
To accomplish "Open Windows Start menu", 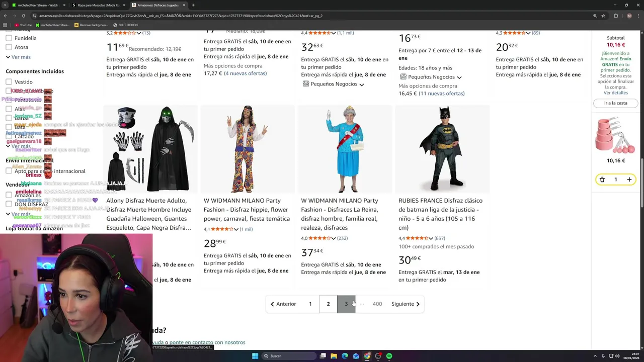I will click(255, 356).
